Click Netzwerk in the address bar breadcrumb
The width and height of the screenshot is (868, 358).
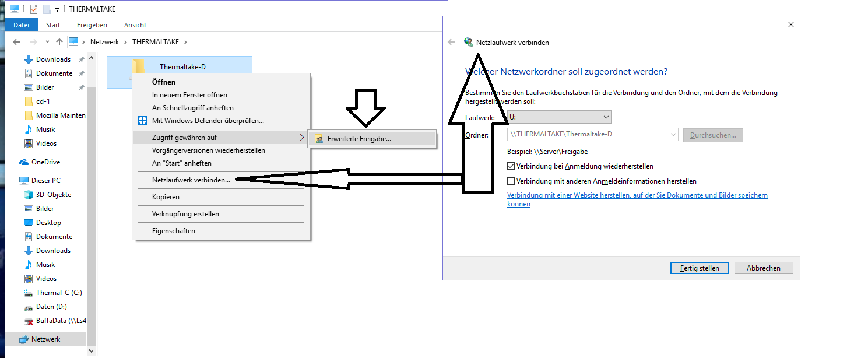104,42
